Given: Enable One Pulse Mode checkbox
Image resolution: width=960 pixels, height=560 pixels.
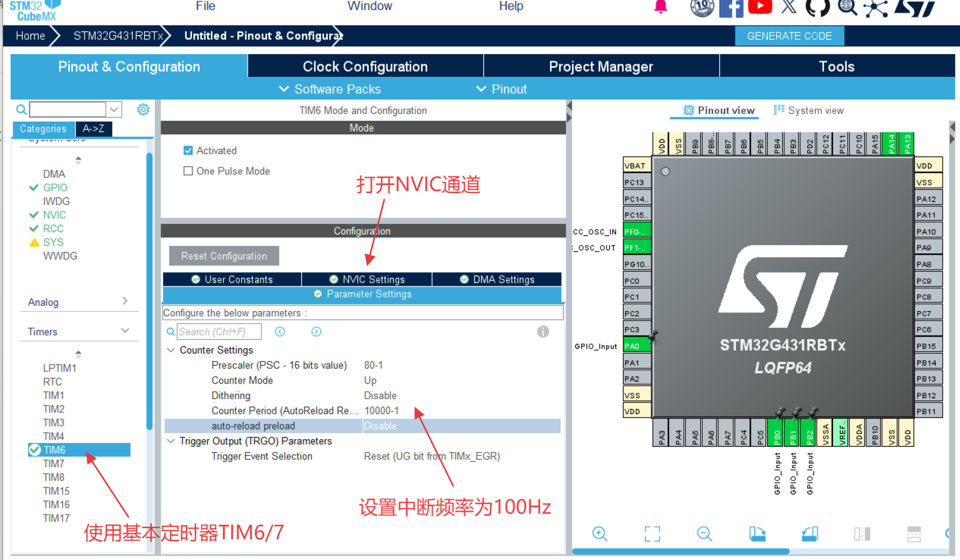Looking at the screenshot, I should [x=188, y=171].
